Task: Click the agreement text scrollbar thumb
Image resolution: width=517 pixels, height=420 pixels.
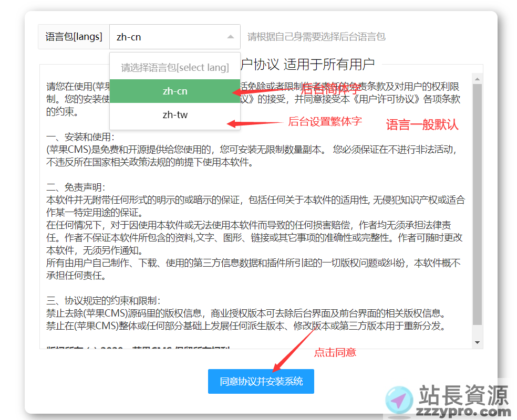Action: 477,204
